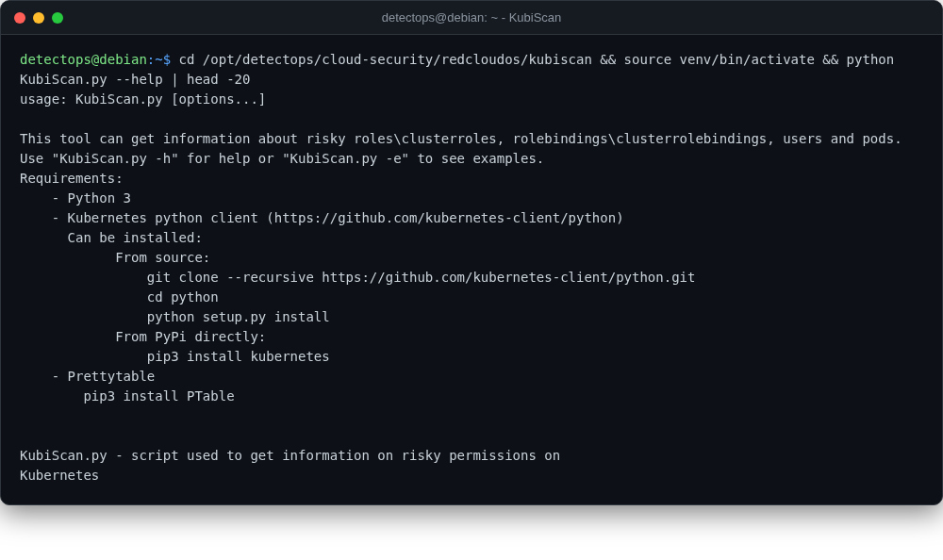
Task: Click the green 'detectops@debian' prompt text
Action: [83, 59]
